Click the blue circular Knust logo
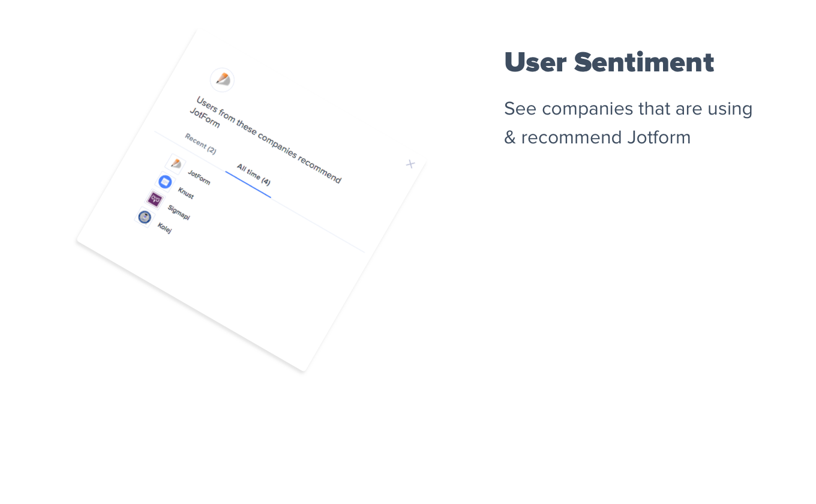 (x=165, y=181)
